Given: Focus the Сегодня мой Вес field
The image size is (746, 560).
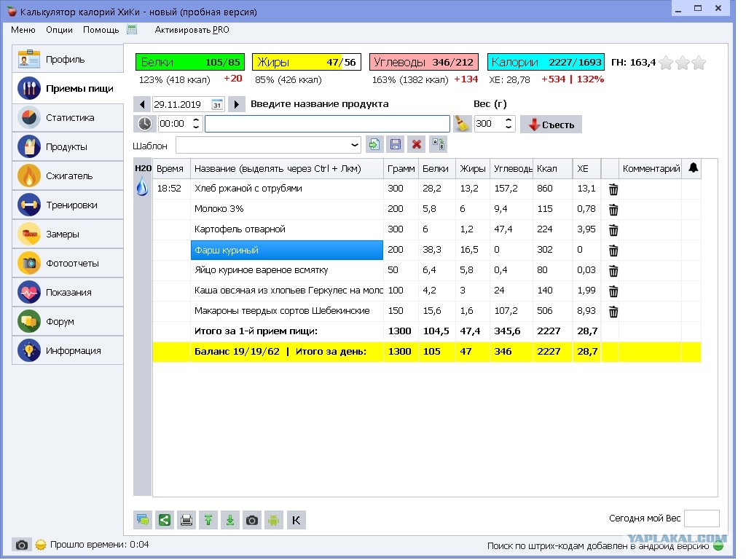Looking at the screenshot, I should tap(702, 518).
